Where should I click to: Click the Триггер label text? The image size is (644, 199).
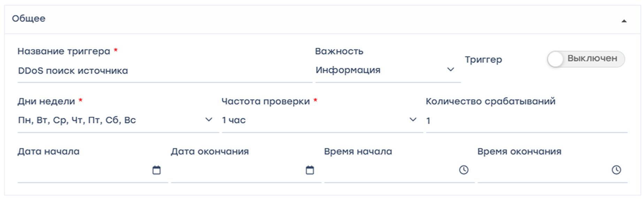click(x=483, y=59)
